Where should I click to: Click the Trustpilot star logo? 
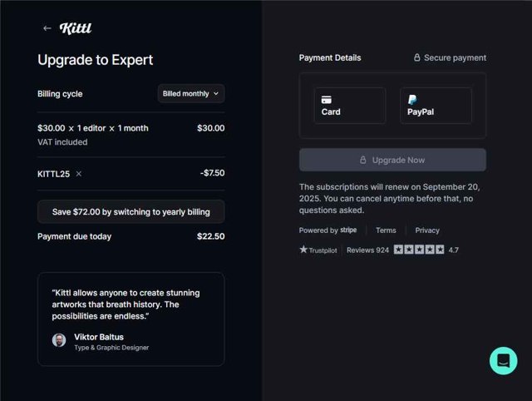pyautogui.click(x=303, y=250)
